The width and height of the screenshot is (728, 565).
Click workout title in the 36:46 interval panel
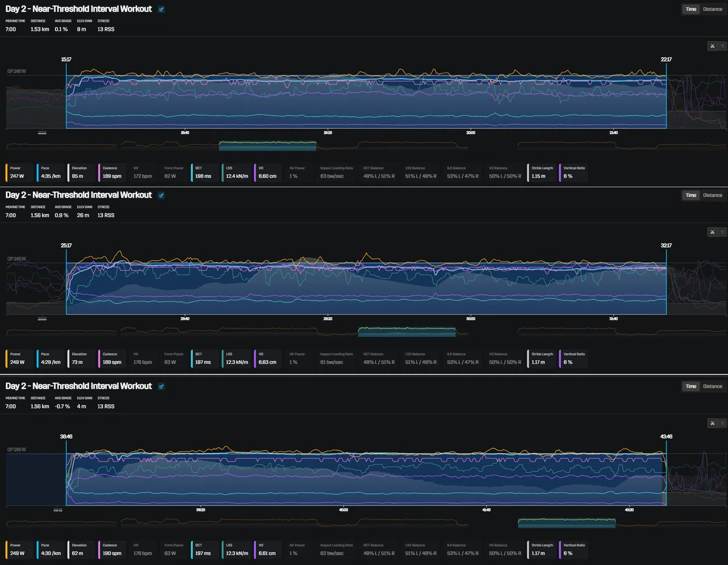(79, 386)
